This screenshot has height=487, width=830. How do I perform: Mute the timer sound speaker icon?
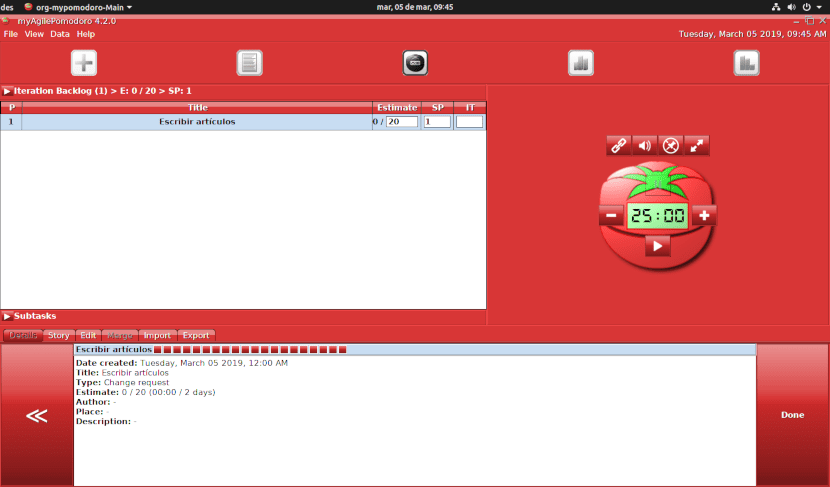coord(645,146)
